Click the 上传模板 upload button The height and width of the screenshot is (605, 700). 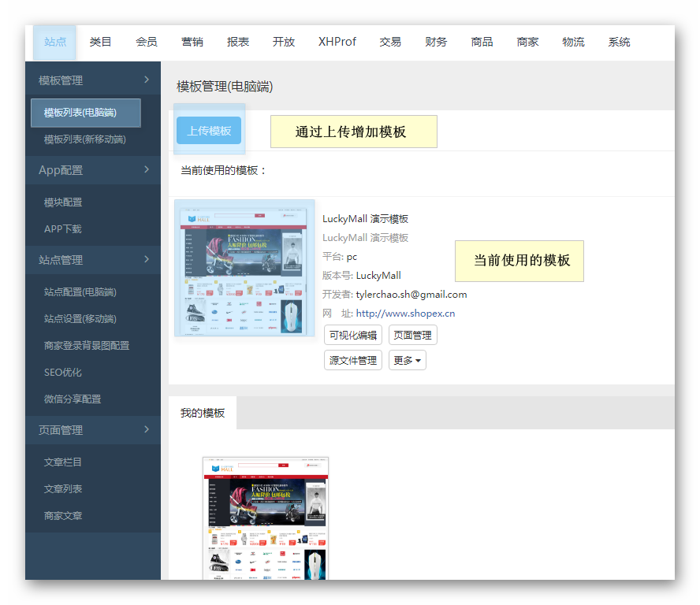point(209,131)
